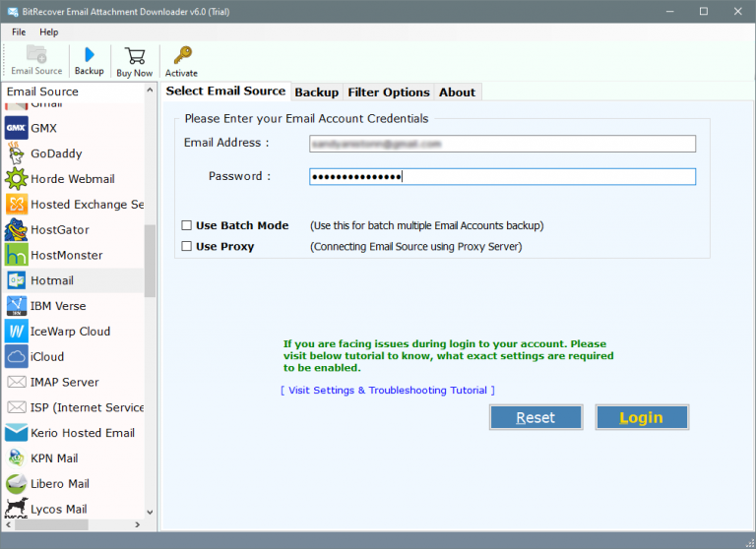Image resolution: width=756 pixels, height=549 pixels.
Task: Switch to the Filter Options tab
Action: [x=389, y=92]
